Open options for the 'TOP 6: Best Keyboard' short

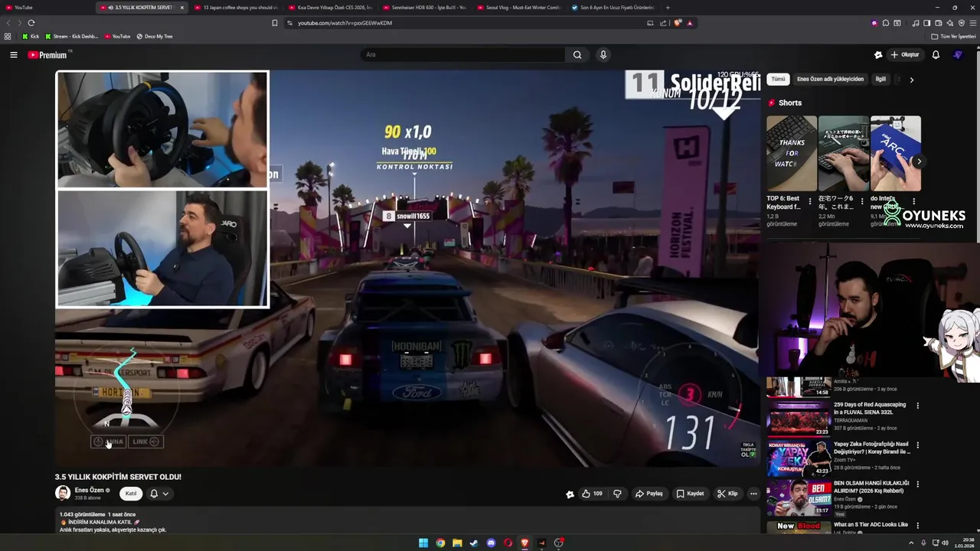[810, 202]
